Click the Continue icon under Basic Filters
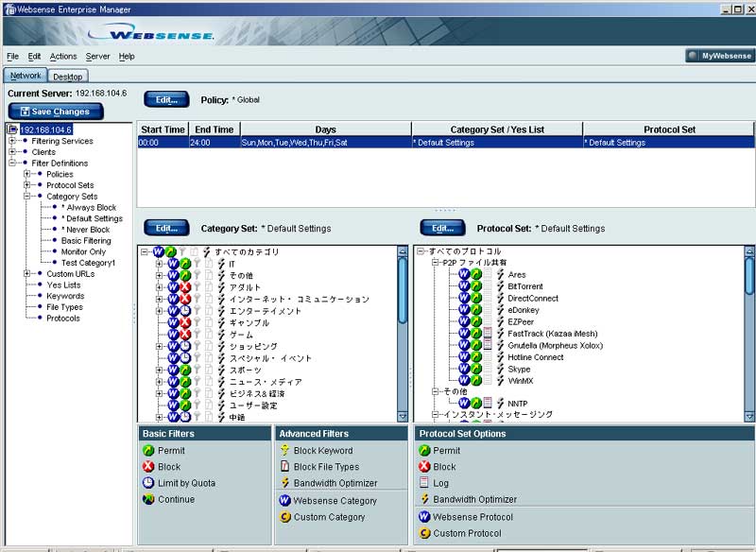The width and height of the screenshot is (756, 552). [x=148, y=499]
